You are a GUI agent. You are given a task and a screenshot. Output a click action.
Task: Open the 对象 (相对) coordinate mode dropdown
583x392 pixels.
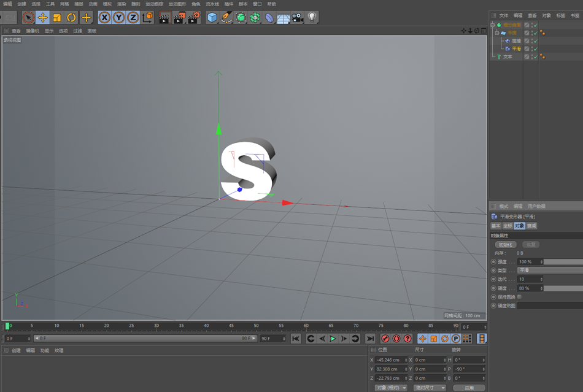pos(391,388)
